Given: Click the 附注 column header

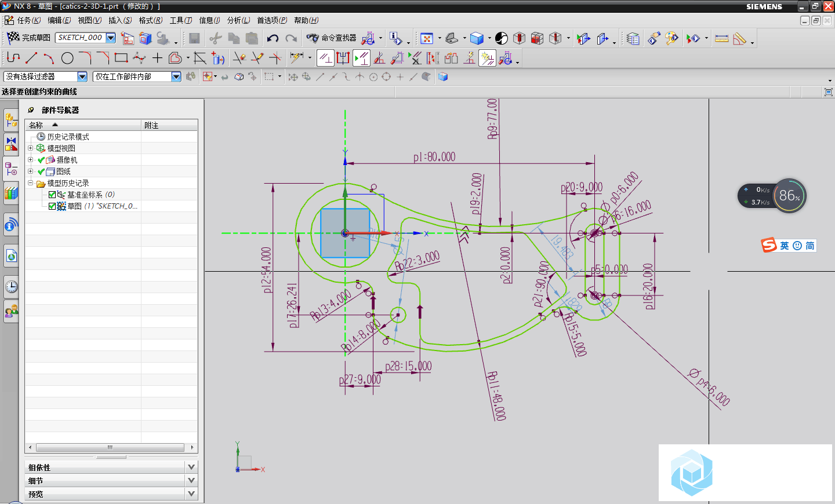Looking at the screenshot, I should point(170,125).
